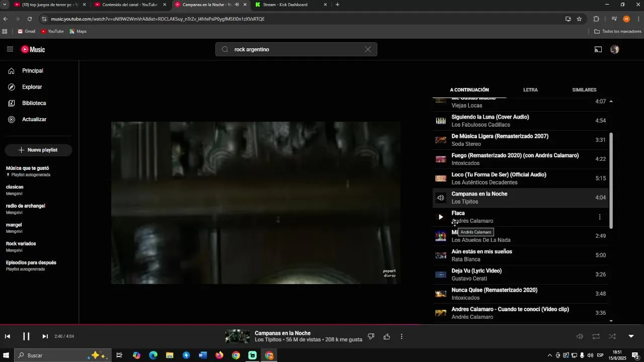This screenshot has height=362, width=644.
Task: Open the Maps bookmark
Action: tap(78, 31)
